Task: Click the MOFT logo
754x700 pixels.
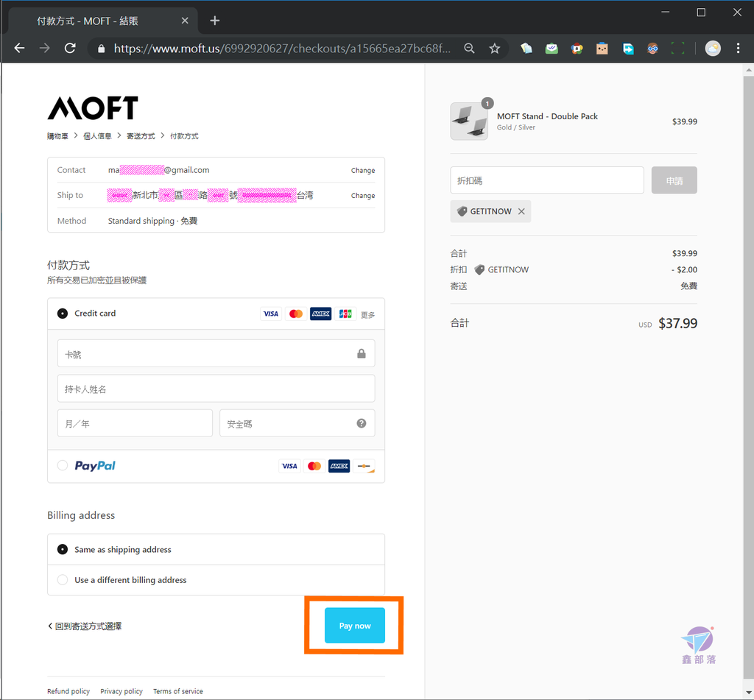Action: pos(93,107)
